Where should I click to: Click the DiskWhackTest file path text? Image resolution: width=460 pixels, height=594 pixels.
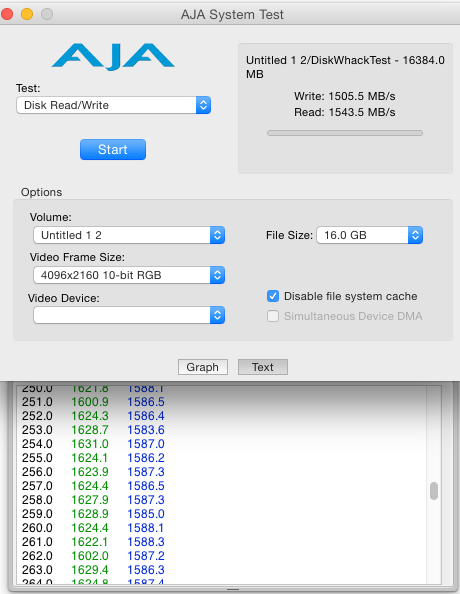coord(345,67)
